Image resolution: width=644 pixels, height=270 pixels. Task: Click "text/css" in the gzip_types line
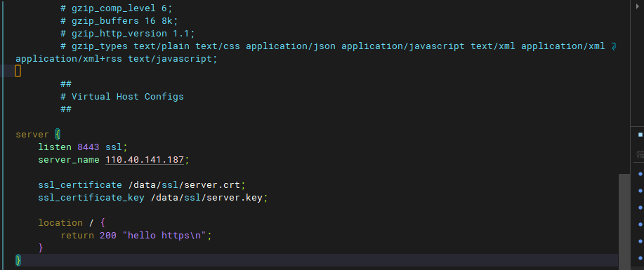pyautogui.click(x=217, y=46)
